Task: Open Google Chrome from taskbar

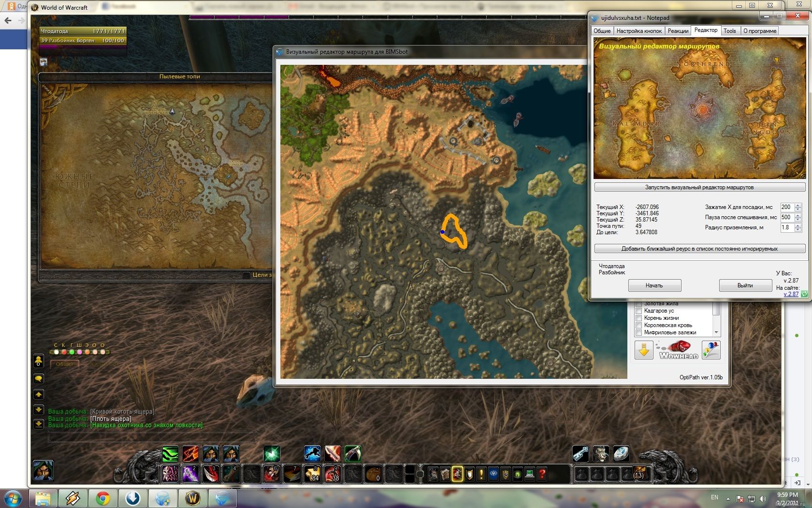Action: (102, 498)
